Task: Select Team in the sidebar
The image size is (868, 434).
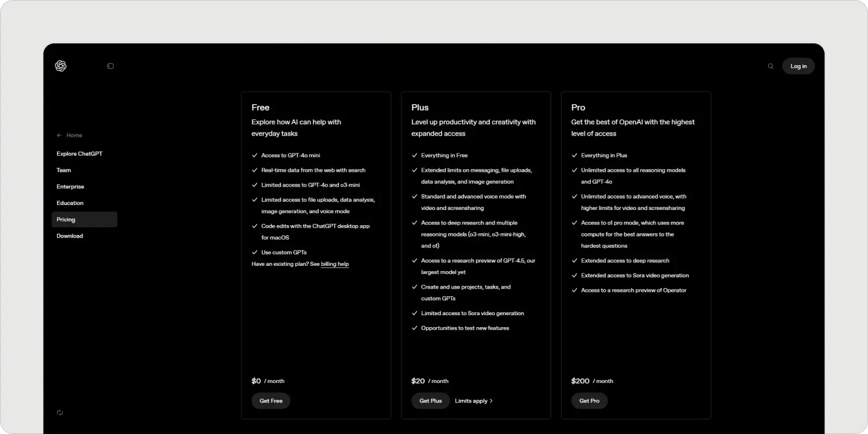Action: point(63,170)
